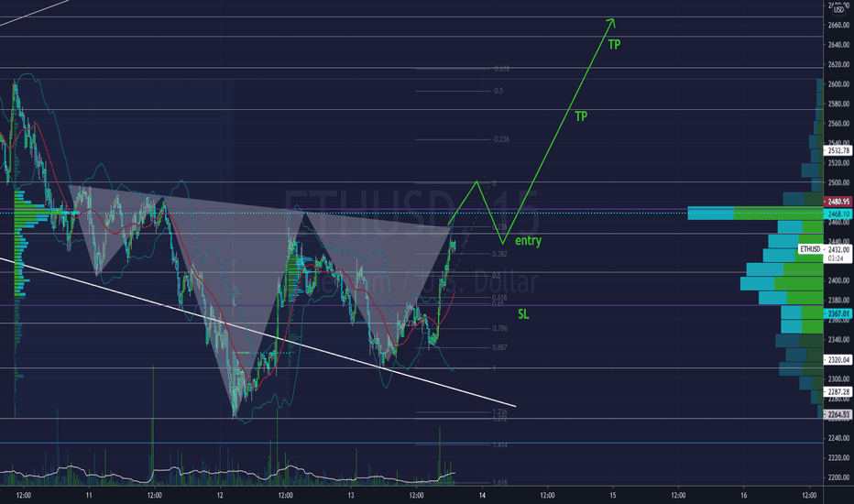Viewport: 854px width, 504px height.
Task: Click the date label 14 on time axis
Action: (x=482, y=495)
